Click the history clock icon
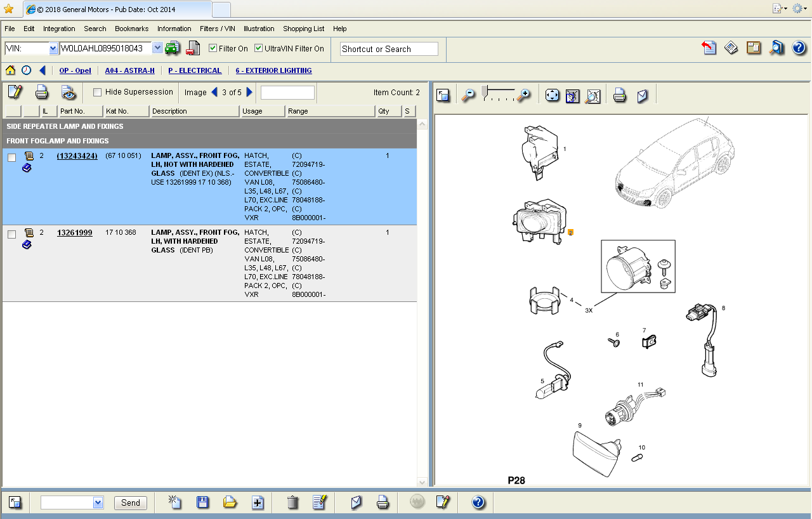This screenshot has width=812, height=519. [26, 70]
